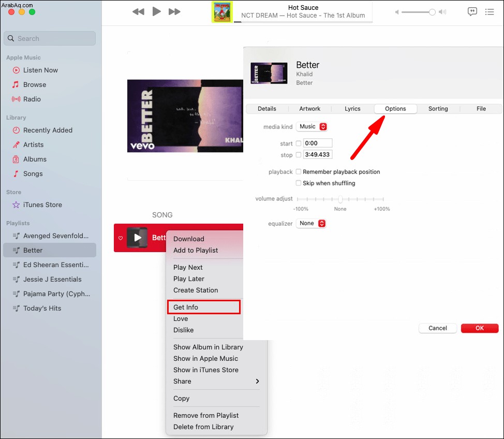Switch to the Artwork tab

[309, 109]
